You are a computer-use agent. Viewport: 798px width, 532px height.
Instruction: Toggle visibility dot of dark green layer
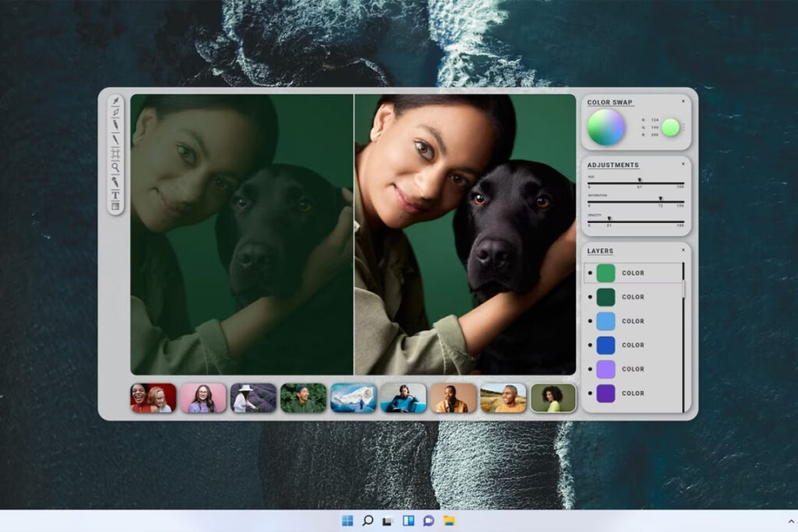coord(589,297)
